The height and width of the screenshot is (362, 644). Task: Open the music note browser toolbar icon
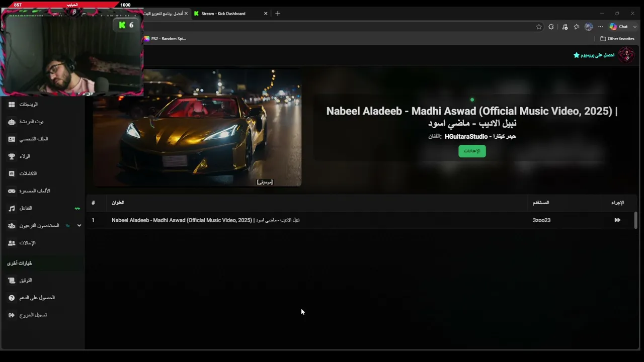[565, 27]
